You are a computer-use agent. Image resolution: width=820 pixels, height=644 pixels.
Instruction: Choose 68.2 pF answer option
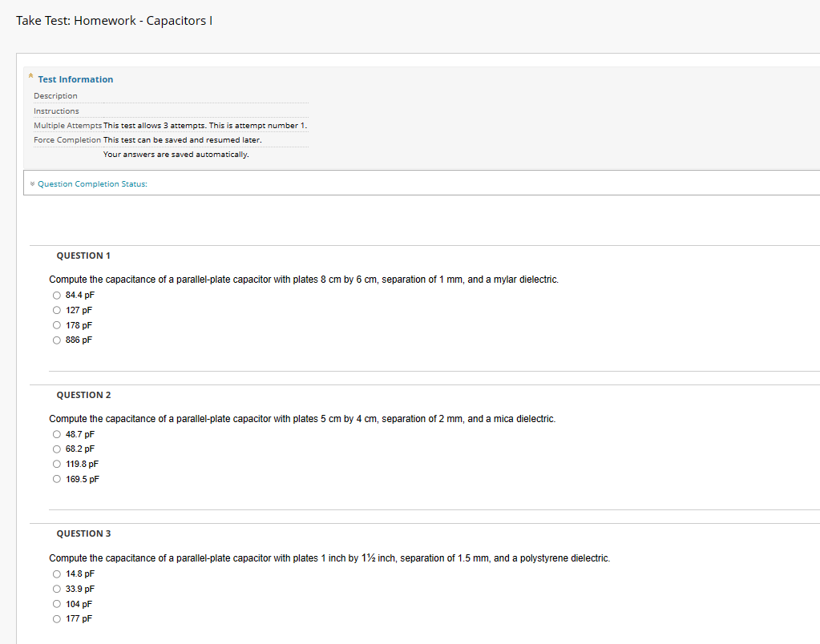[56, 449]
